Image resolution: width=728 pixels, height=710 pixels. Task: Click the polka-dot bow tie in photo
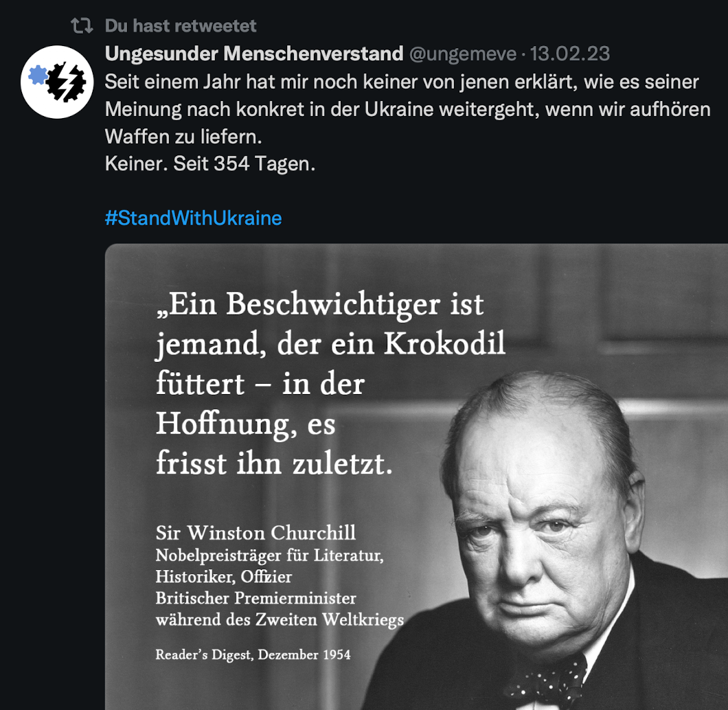click(548, 680)
